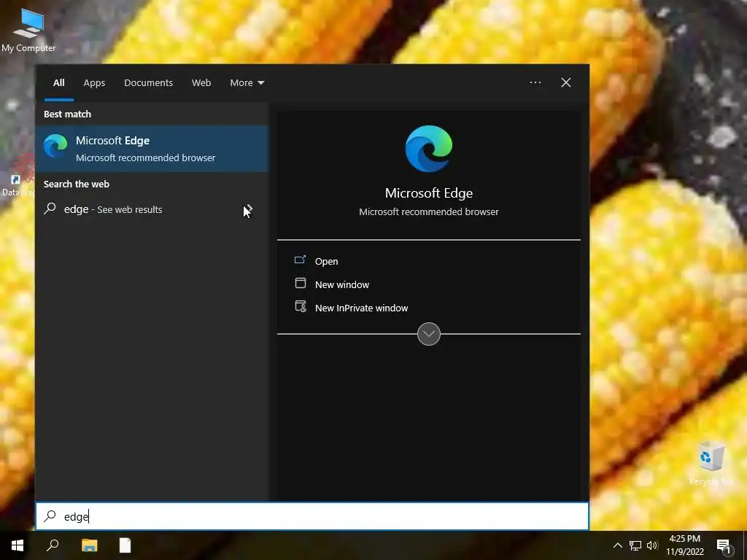The width and height of the screenshot is (747, 560).
Task: Close the search panel with X
Action: click(565, 82)
